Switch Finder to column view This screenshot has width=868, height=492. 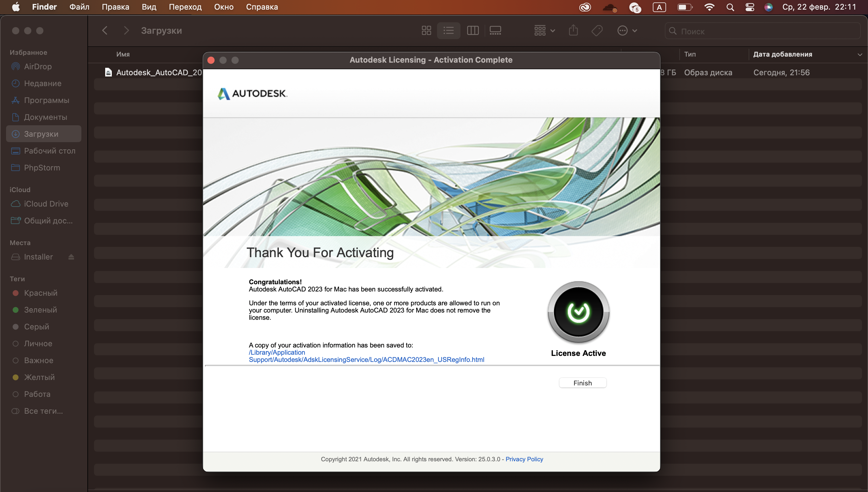click(472, 31)
